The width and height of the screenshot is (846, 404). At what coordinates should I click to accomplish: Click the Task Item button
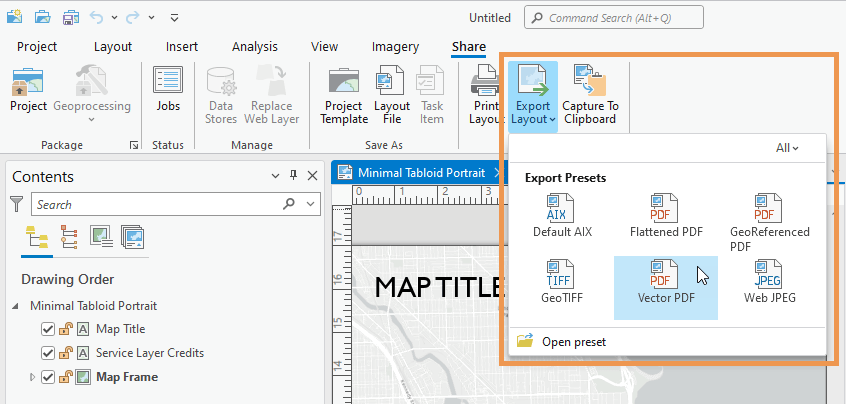click(x=432, y=95)
